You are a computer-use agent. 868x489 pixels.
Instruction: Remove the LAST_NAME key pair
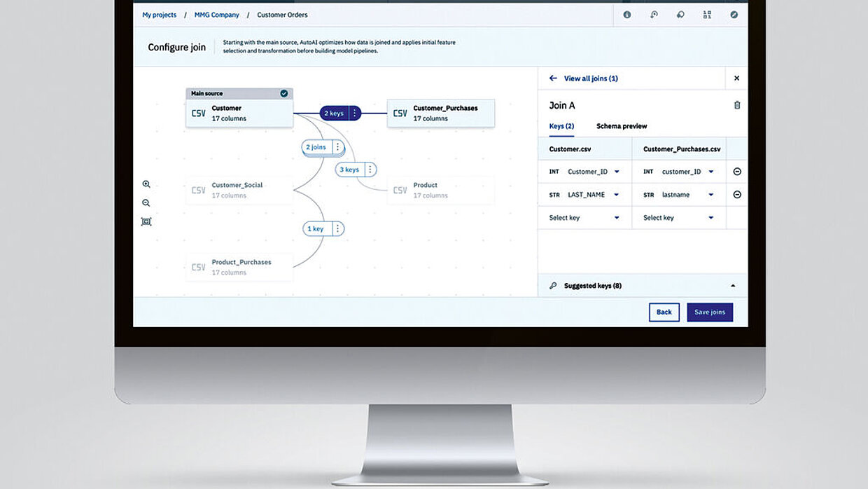[737, 195]
